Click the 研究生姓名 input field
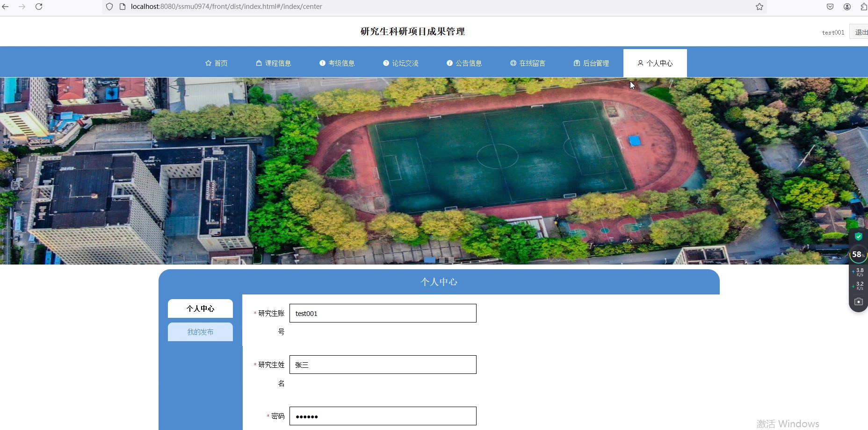868x430 pixels. (383, 365)
